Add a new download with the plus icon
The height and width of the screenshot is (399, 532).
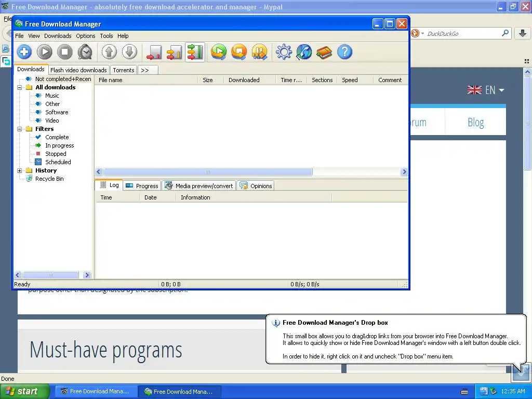pyautogui.click(x=24, y=52)
